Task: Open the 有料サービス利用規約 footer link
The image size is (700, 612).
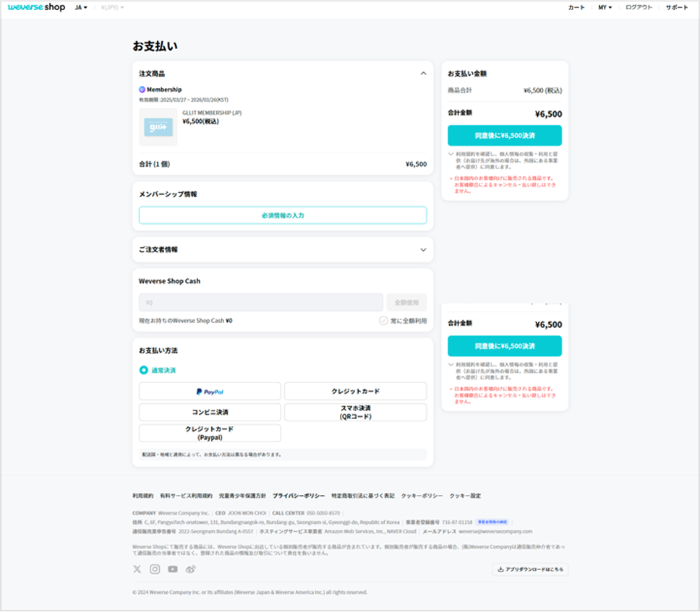Action: (x=186, y=496)
